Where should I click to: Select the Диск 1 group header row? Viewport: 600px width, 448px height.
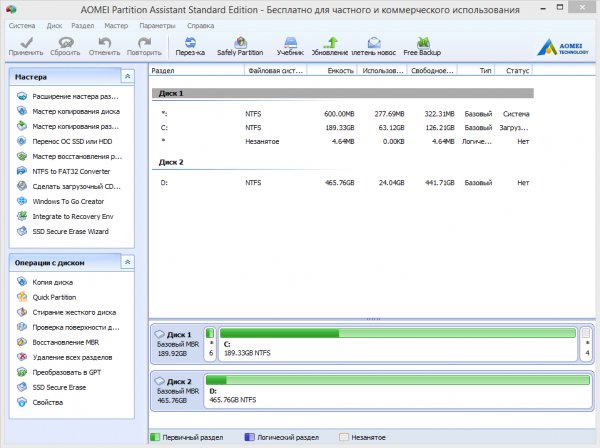coord(342,93)
